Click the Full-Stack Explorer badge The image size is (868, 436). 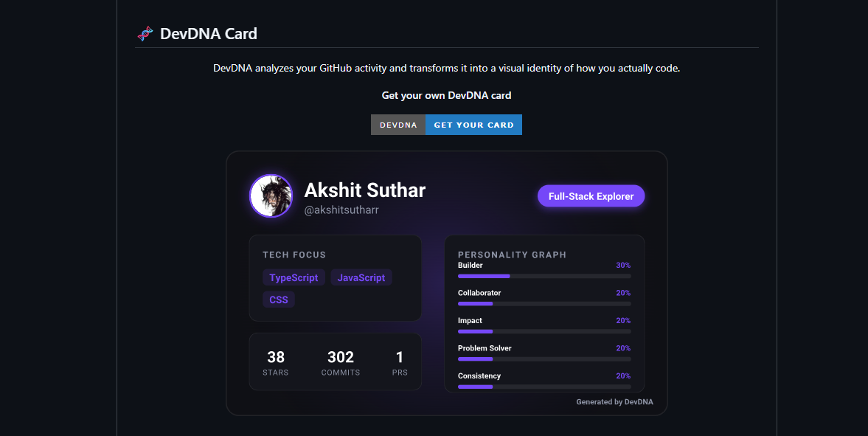click(591, 195)
